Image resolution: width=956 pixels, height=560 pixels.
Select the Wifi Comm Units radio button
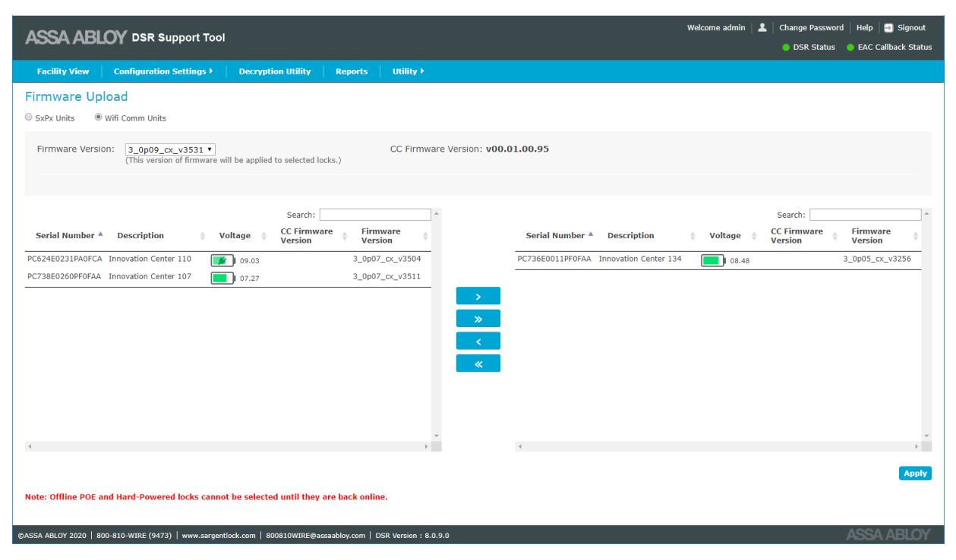pos(97,118)
